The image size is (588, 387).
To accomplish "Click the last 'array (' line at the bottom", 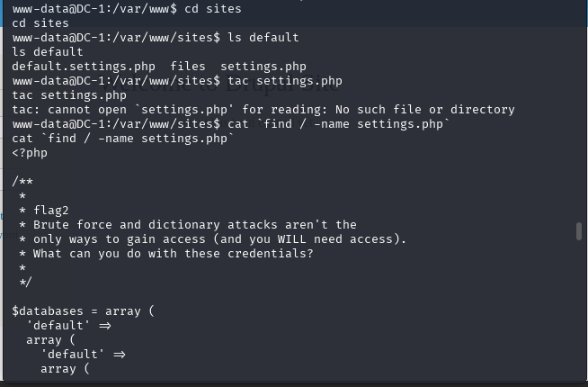I will pyautogui.click(x=66, y=369).
